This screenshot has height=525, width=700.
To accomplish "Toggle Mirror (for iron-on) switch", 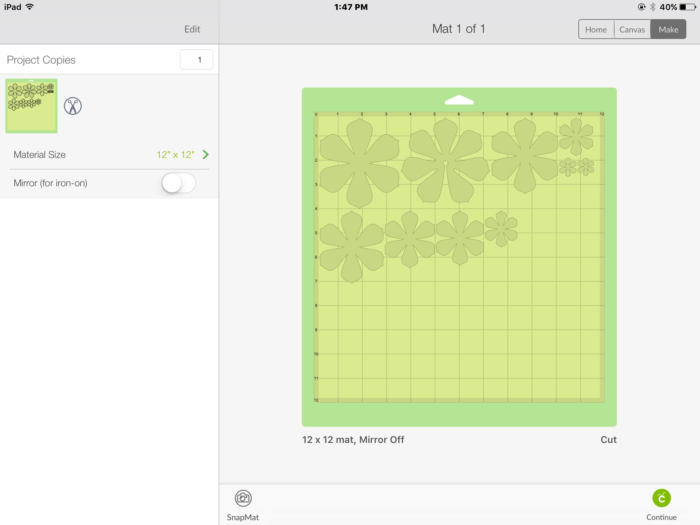I will [x=179, y=183].
